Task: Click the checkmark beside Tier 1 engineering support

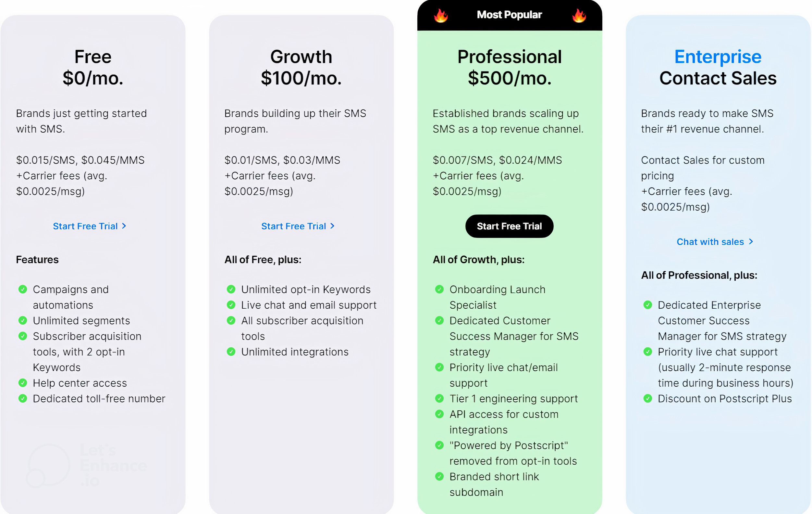Action: [x=439, y=398]
